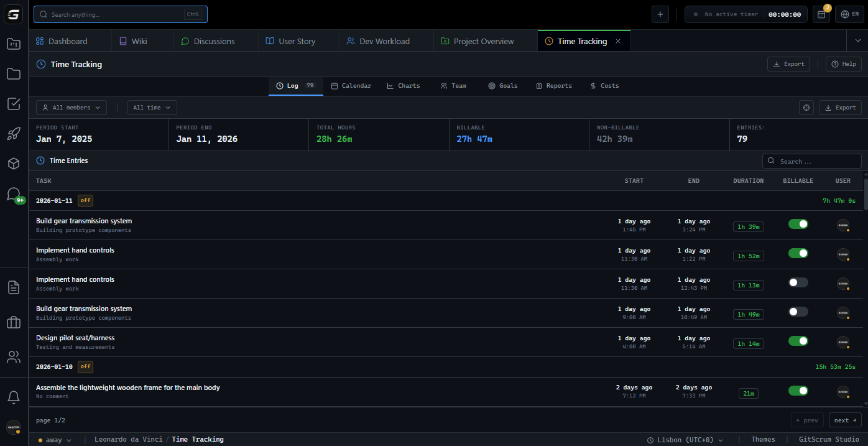The image size is (868, 446).
Task: Open the briefcase icon in left sidebar
Action: 14,322
